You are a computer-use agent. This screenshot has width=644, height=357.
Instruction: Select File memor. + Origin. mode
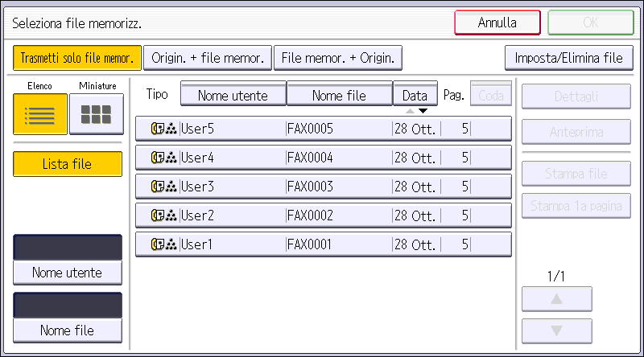tap(337, 58)
